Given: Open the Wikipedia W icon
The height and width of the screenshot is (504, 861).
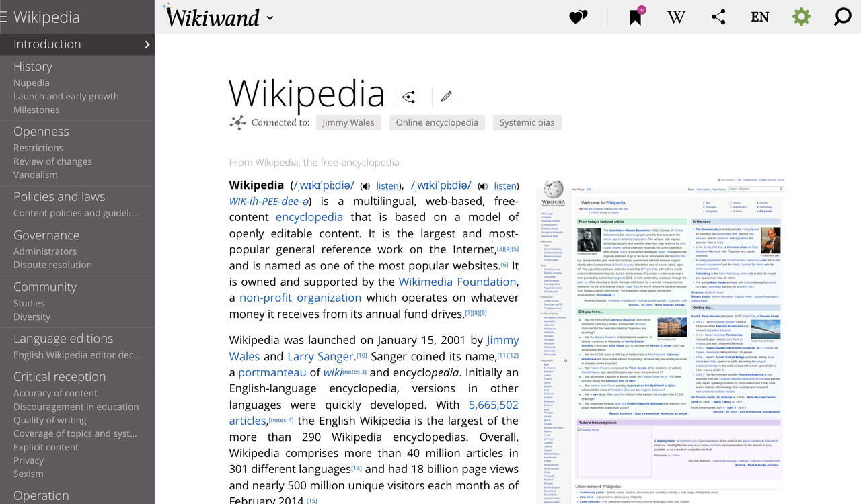Looking at the screenshot, I should coord(676,17).
